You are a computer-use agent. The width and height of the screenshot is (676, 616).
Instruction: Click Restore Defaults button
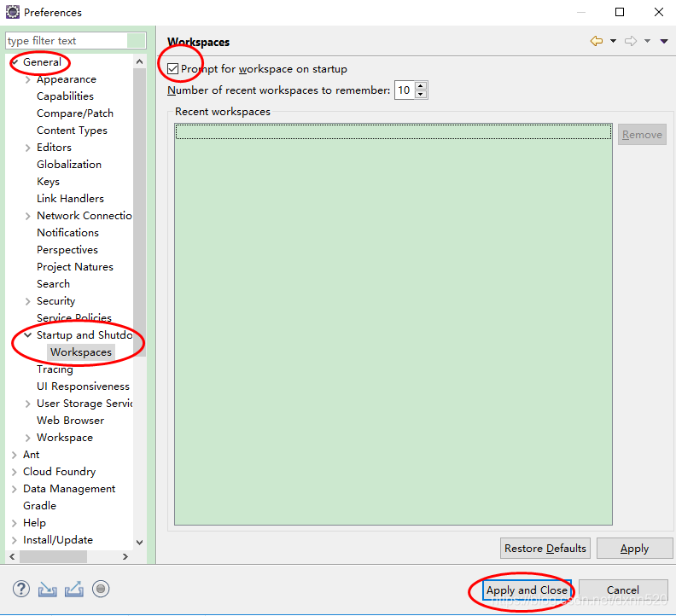click(x=545, y=549)
